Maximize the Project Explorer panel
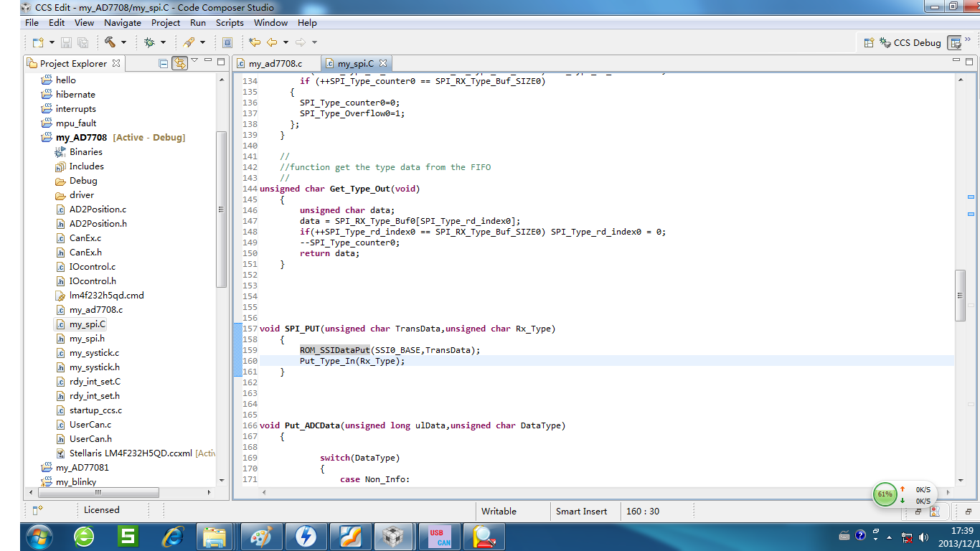Image resolution: width=980 pixels, height=551 pixels. click(221, 62)
